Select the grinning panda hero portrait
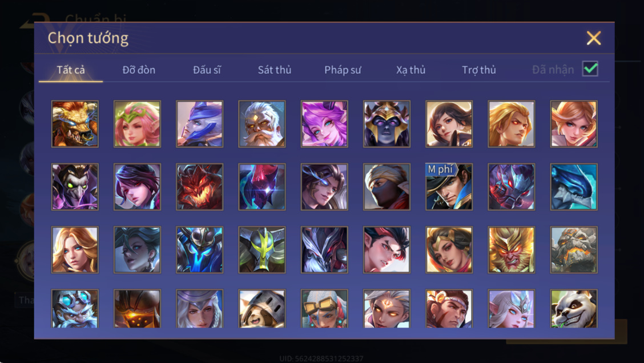This screenshot has width=644, height=363. pos(574,309)
